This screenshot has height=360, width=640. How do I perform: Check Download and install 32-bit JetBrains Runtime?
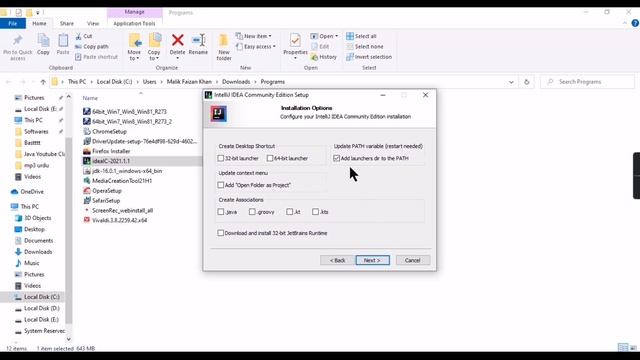[221, 233]
